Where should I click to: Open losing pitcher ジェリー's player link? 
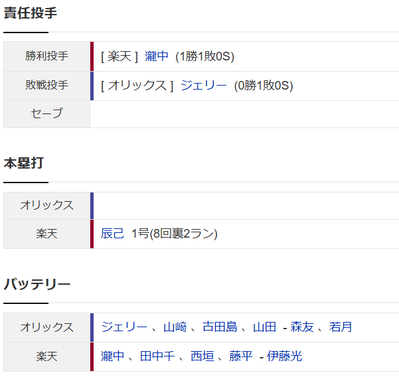click(x=203, y=86)
